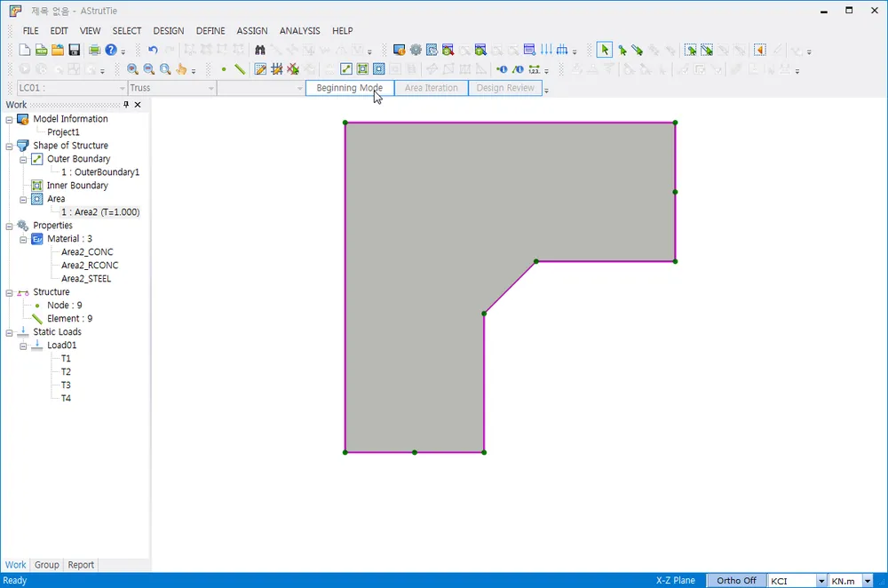Click the element information icon
888x588 pixels.
click(518, 69)
